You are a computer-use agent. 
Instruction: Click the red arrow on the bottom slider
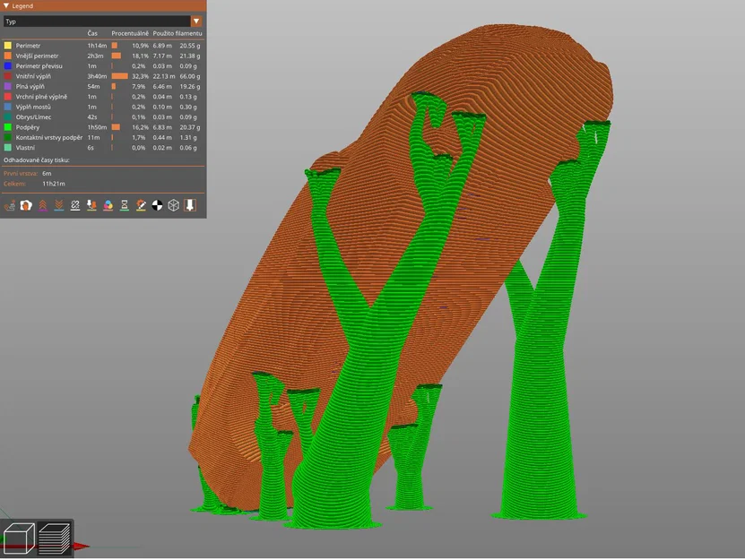coord(79,545)
